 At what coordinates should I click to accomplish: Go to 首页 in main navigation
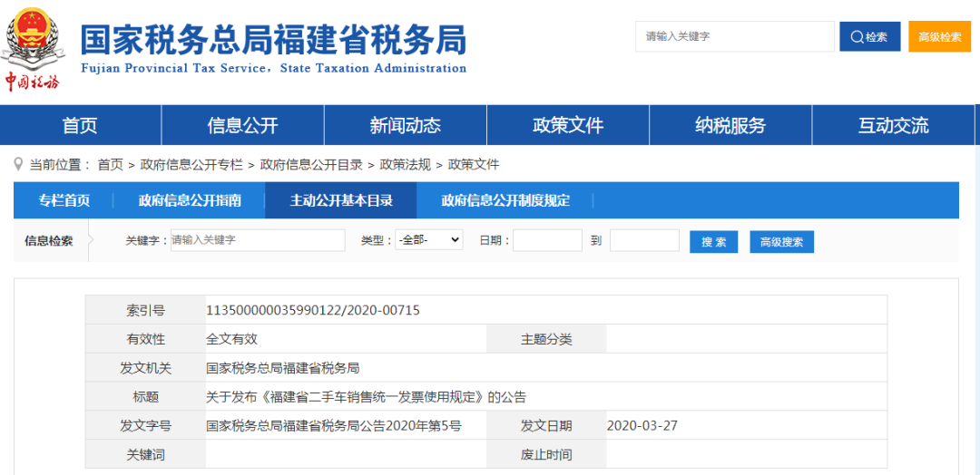(81, 125)
